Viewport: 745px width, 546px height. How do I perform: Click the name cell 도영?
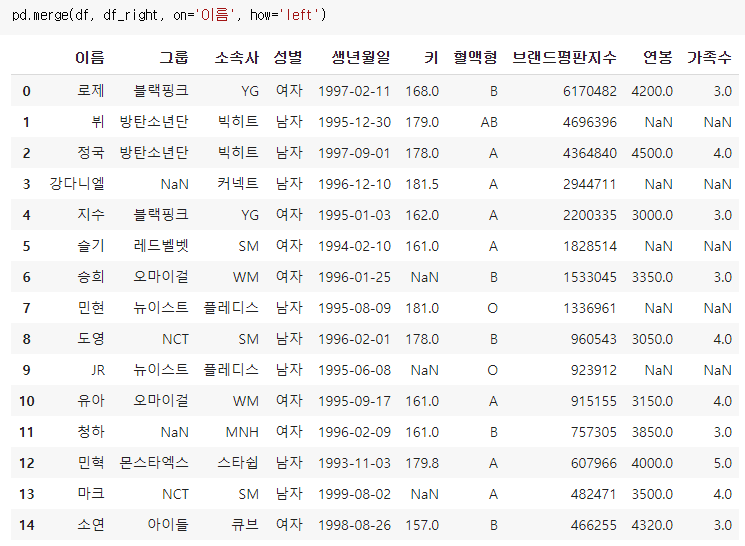(x=91, y=338)
